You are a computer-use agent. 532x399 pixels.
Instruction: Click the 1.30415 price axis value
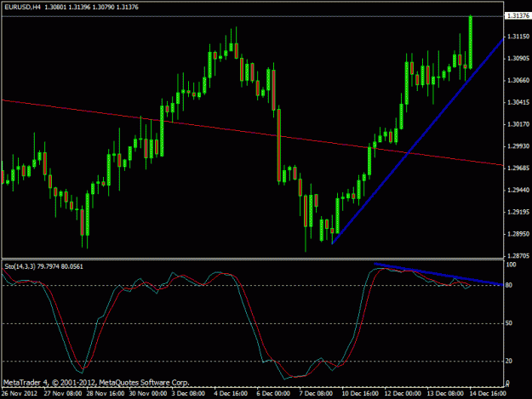[518, 102]
